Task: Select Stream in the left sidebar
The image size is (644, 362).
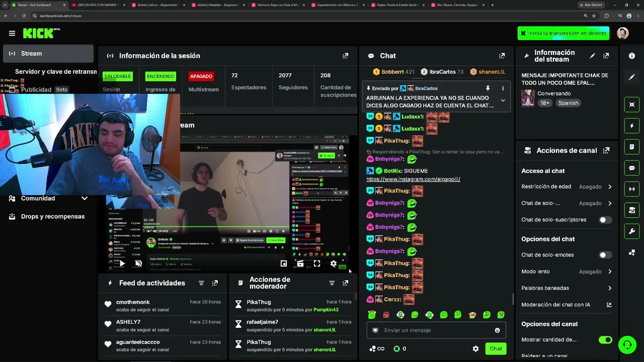Action: 48,53
